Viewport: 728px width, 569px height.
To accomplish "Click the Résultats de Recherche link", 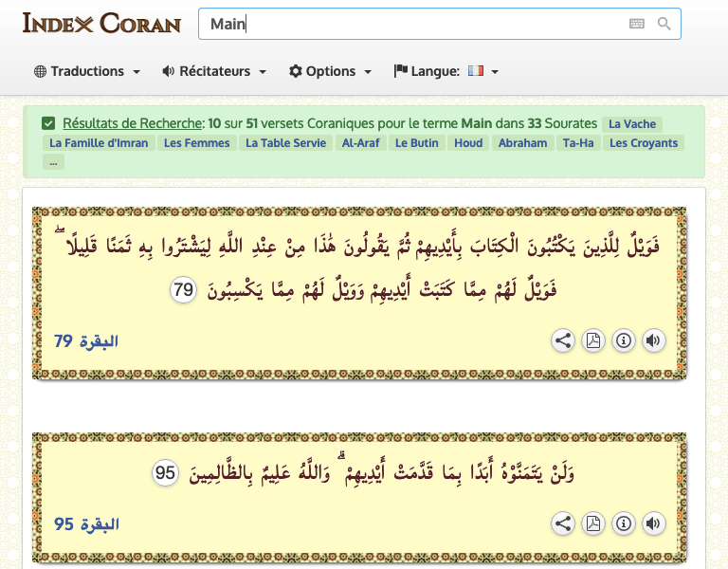I will (133, 123).
